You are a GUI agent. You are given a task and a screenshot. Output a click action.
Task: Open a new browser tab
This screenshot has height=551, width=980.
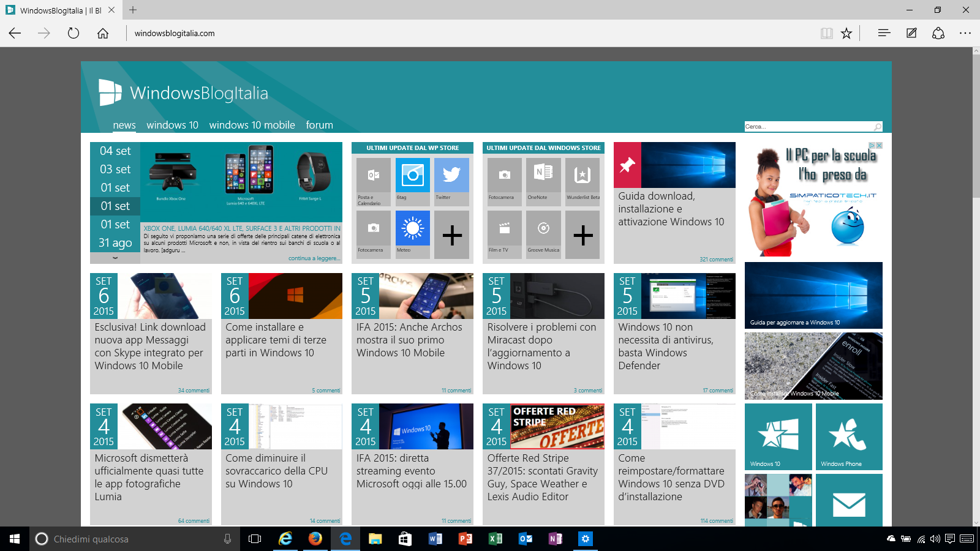(x=133, y=10)
